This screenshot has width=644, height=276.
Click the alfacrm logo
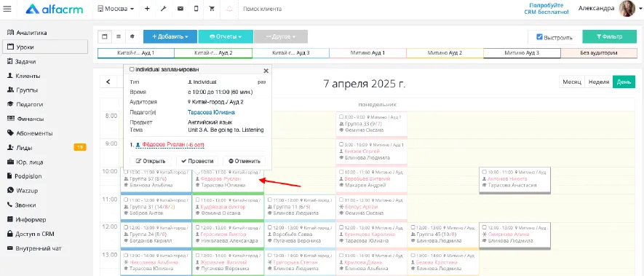[54, 9]
